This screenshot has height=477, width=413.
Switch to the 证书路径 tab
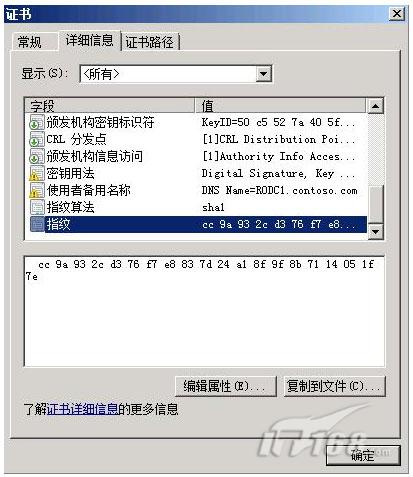150,42
